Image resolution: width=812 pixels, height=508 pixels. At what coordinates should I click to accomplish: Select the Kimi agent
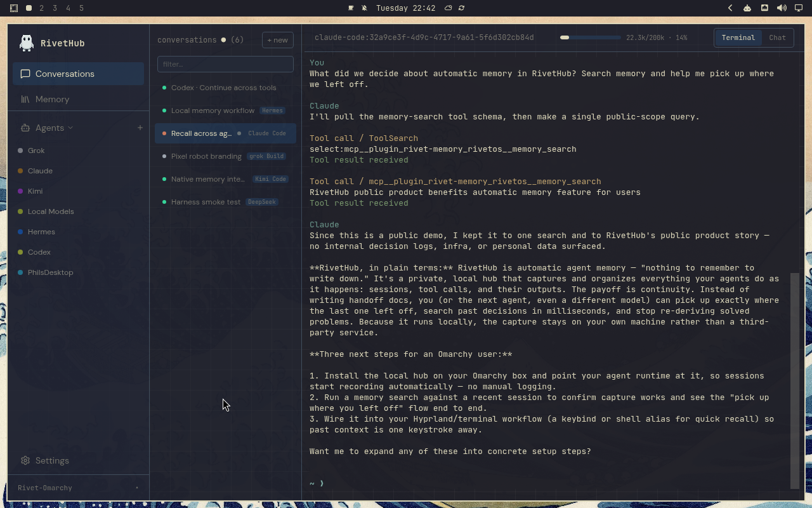pos(79,191)
